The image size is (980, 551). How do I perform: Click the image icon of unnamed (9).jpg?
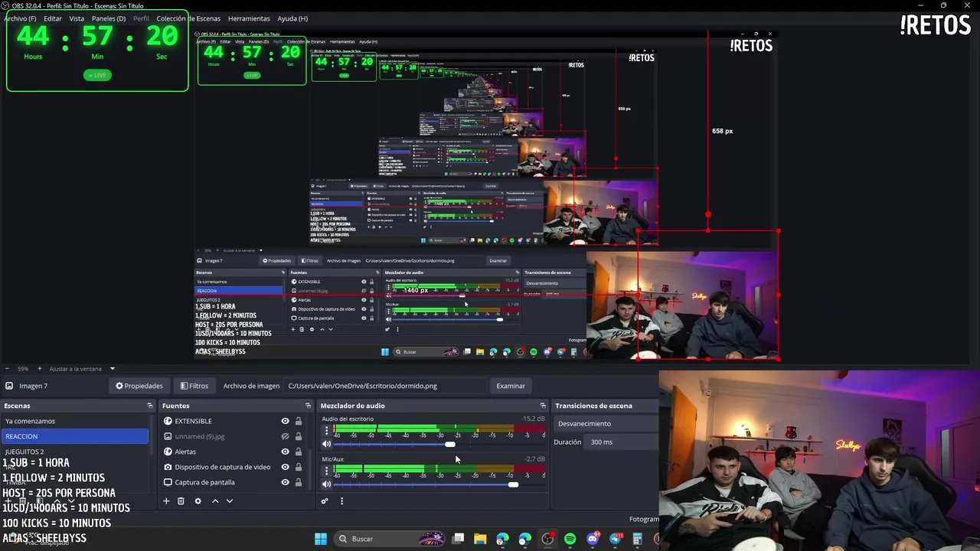pos(168,436)
